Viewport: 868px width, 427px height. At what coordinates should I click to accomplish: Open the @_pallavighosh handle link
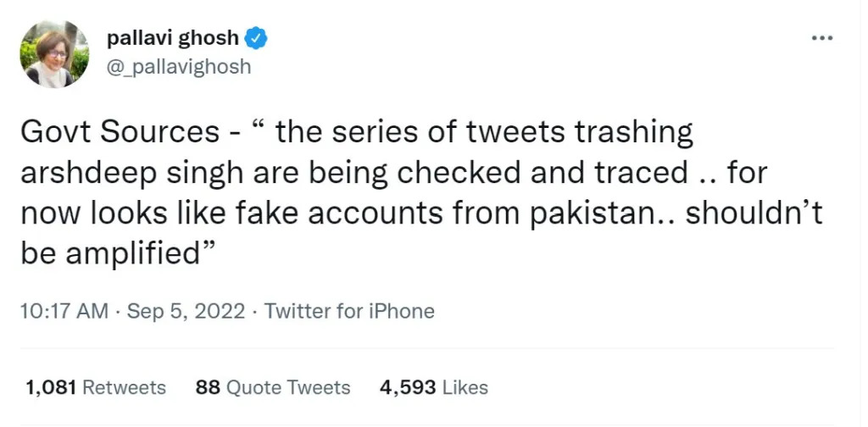(x=179, y=66)
